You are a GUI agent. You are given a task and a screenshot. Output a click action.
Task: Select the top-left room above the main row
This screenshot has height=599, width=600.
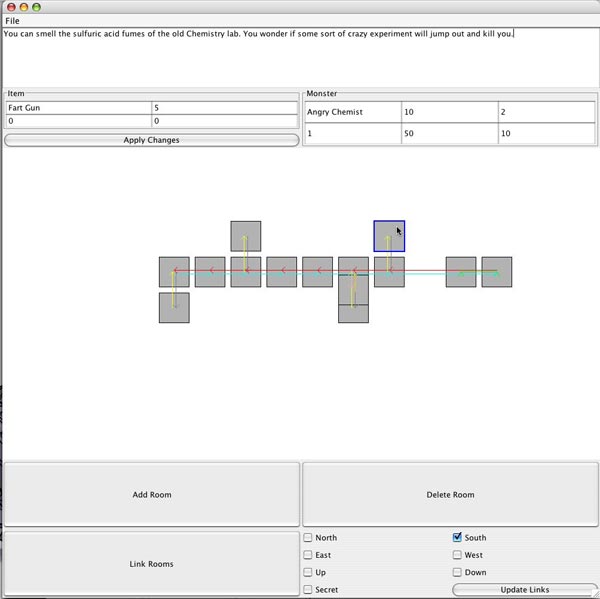tap(246, 236)
